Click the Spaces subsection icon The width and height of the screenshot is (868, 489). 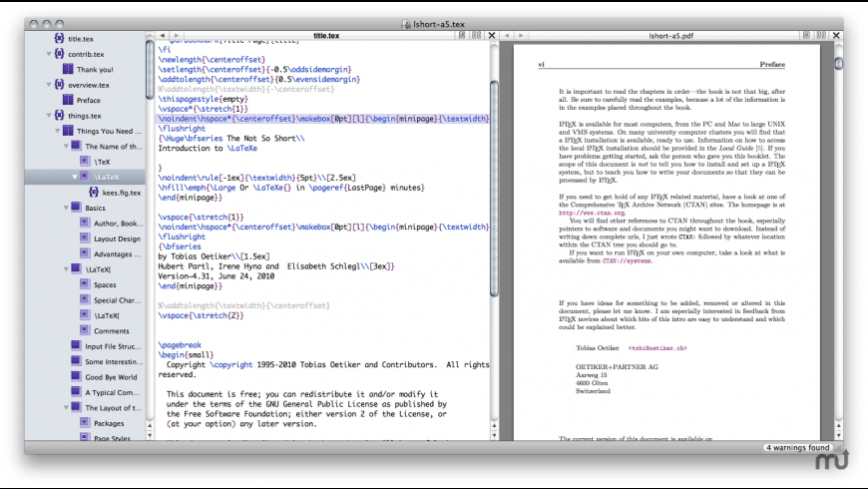pyautogui.click(x=85, y=284)
